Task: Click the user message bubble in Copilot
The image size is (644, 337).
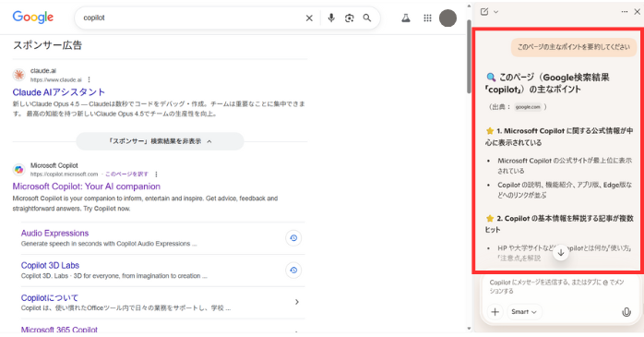Action: 573,47
